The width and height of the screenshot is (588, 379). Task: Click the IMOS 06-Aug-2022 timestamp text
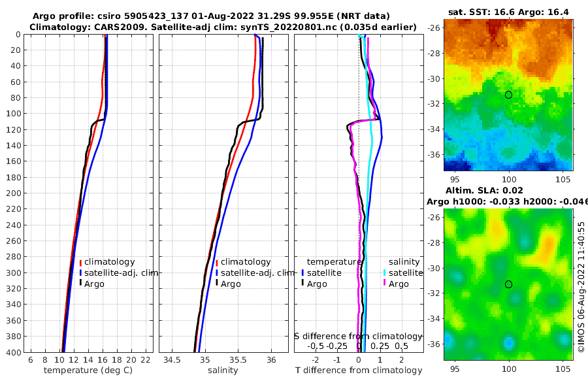point(581,287)
